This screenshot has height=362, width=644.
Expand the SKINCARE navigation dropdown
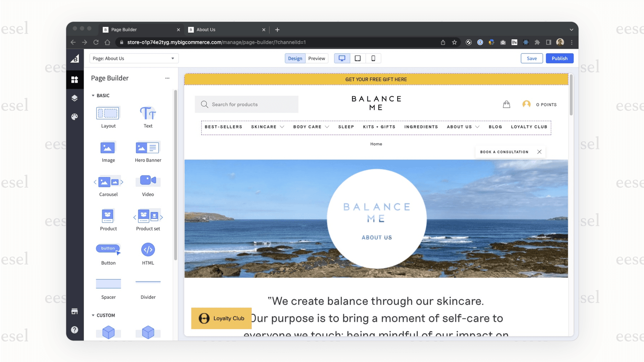[267, 127]
